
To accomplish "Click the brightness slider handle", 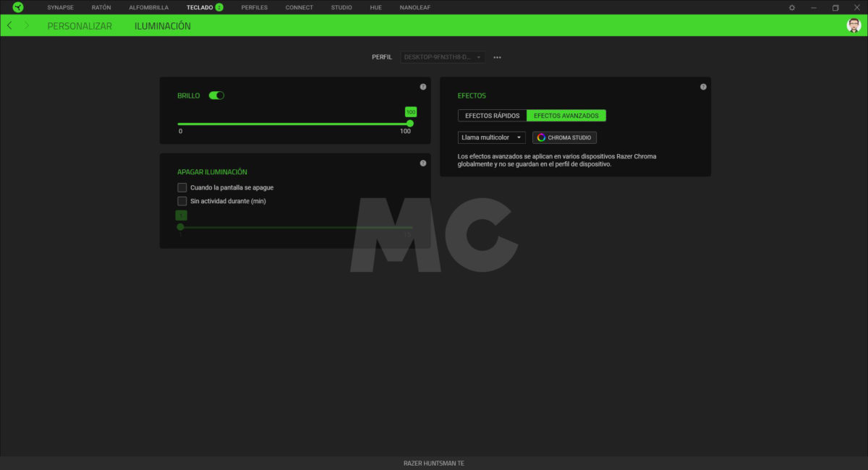I will click(x=410, y=124).
